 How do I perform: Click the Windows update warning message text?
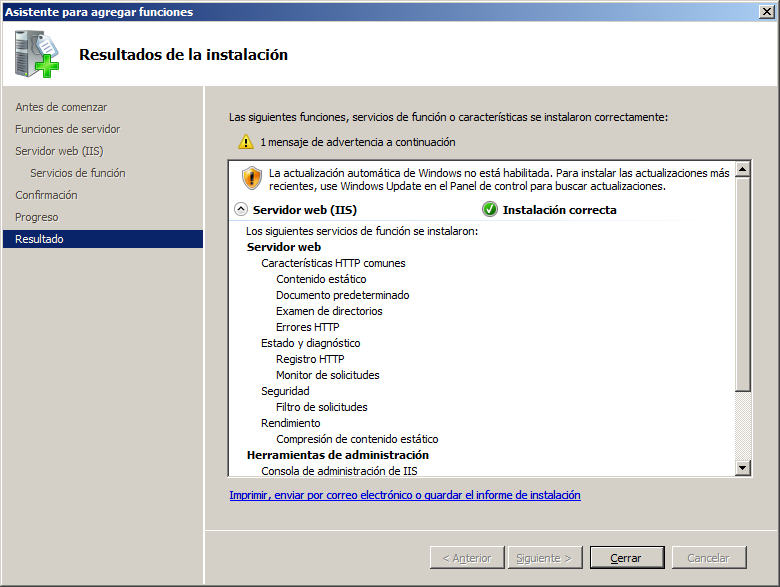499,180
